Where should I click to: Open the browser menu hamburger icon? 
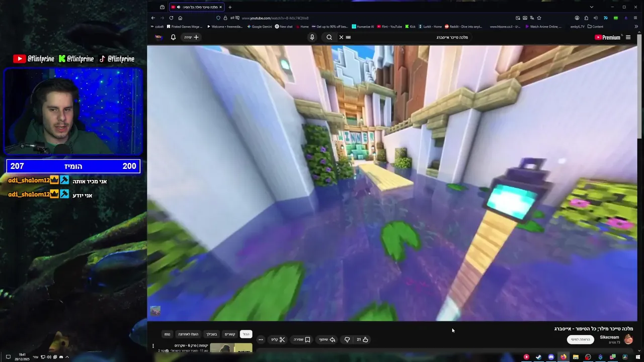[635, 18]
